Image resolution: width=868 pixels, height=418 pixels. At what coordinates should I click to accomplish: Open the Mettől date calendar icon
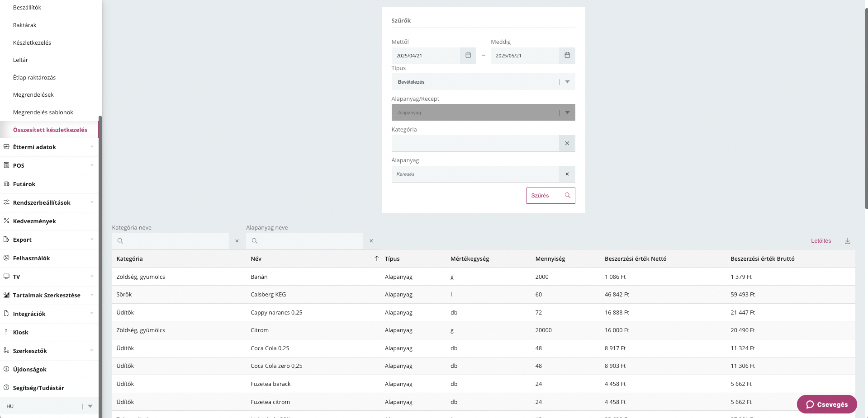coord(468,56)
